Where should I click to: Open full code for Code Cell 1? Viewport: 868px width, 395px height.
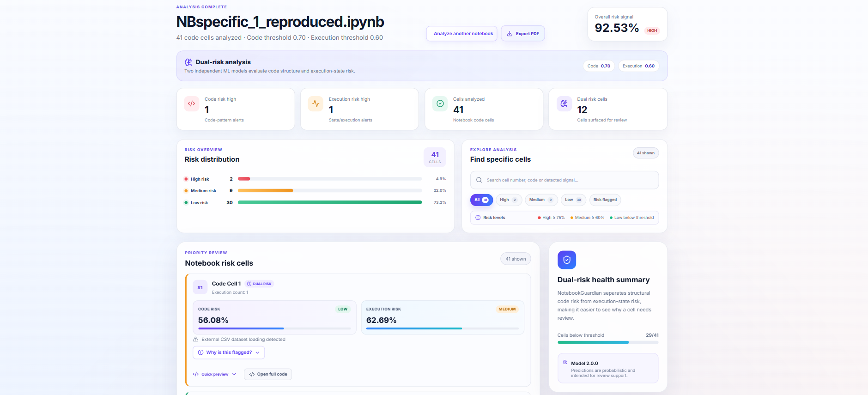coord(268,374)
